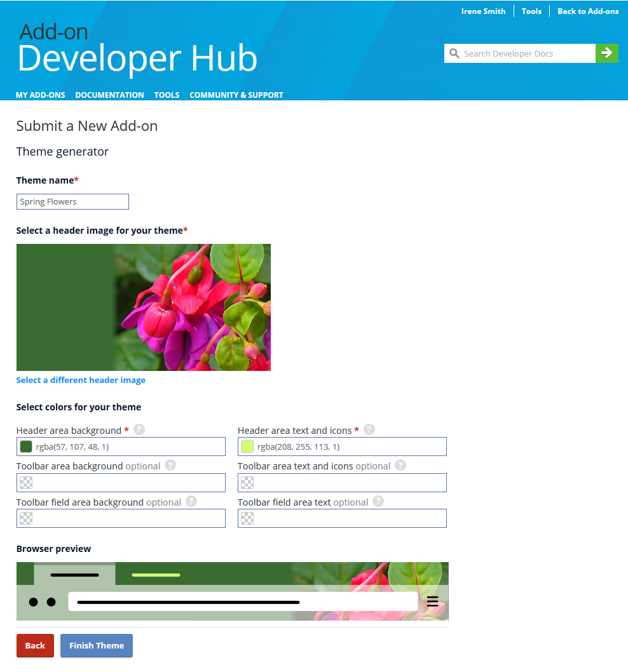
Task: Click the Theme name input field
Action: (x=72, y=201)
